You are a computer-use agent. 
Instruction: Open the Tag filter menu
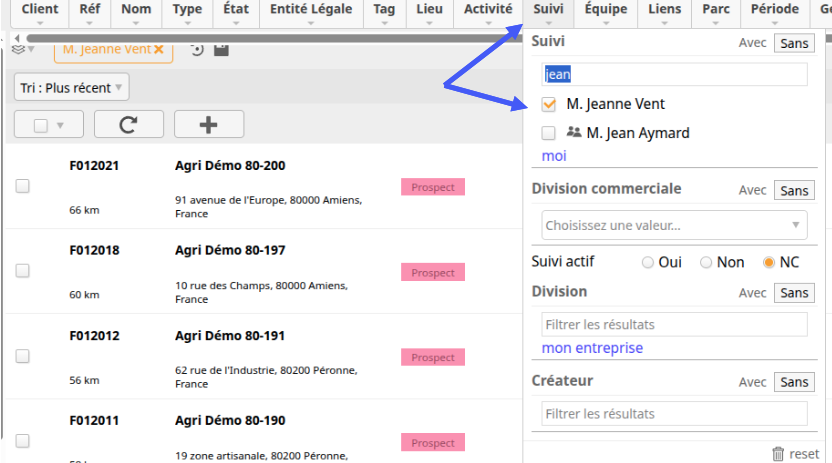[384, 13]
